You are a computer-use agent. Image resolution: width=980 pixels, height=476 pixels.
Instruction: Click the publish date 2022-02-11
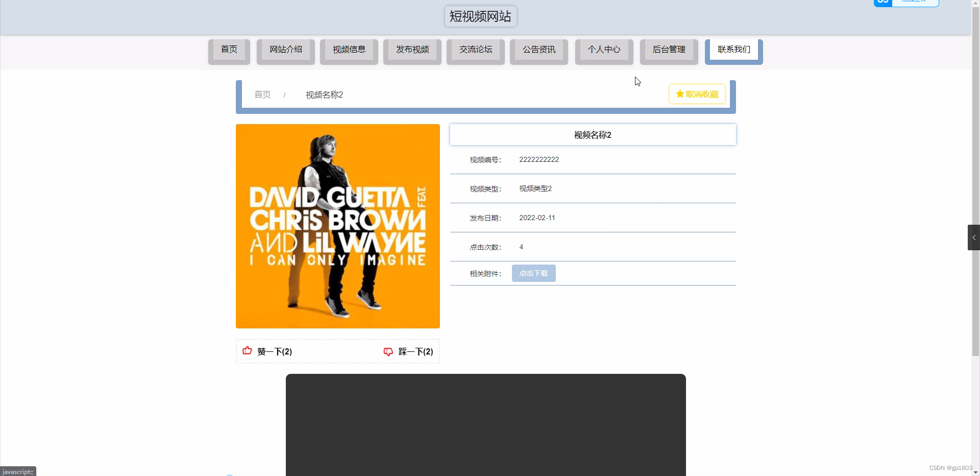tap(537, 218)
